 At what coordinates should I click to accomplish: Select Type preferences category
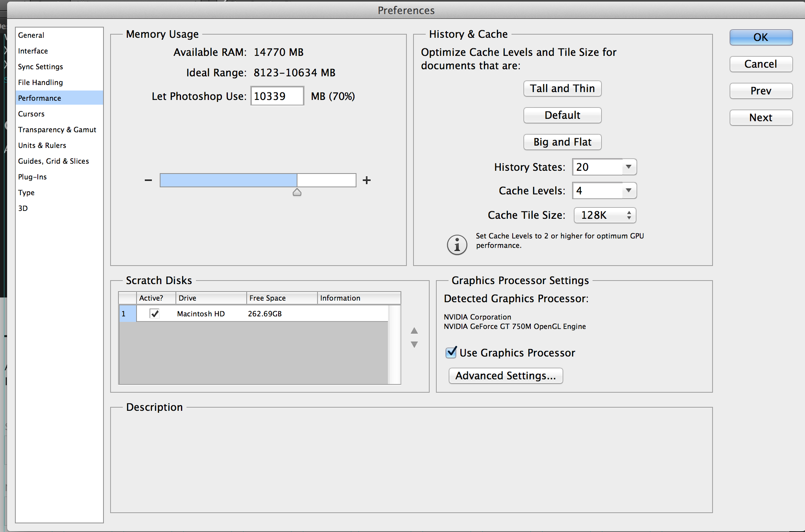click(59, 192)
